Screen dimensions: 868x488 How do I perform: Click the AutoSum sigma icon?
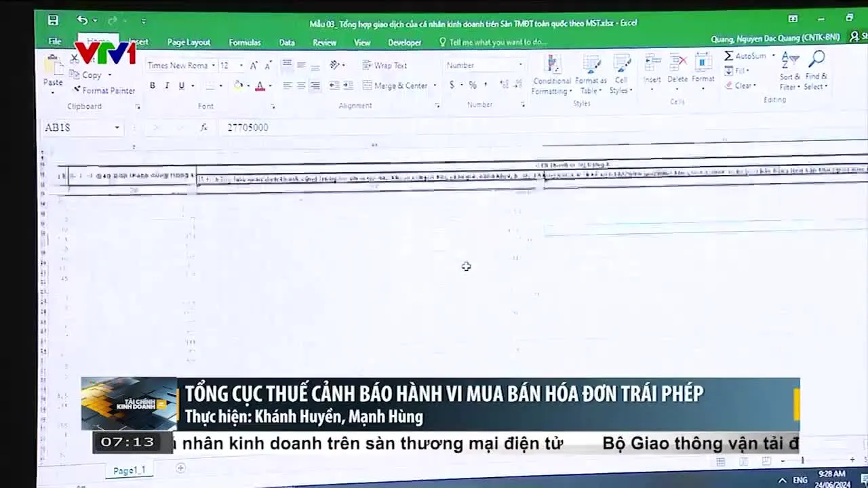[x=729, y=56]
